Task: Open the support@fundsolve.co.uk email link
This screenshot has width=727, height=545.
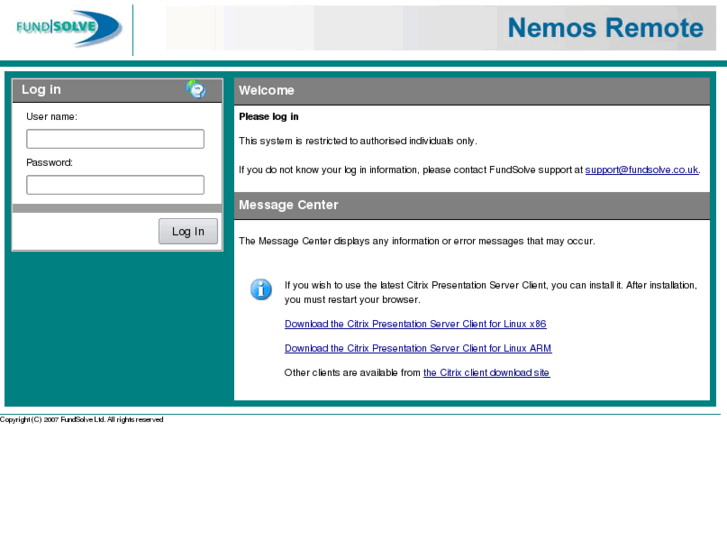Action: (642, 170)
